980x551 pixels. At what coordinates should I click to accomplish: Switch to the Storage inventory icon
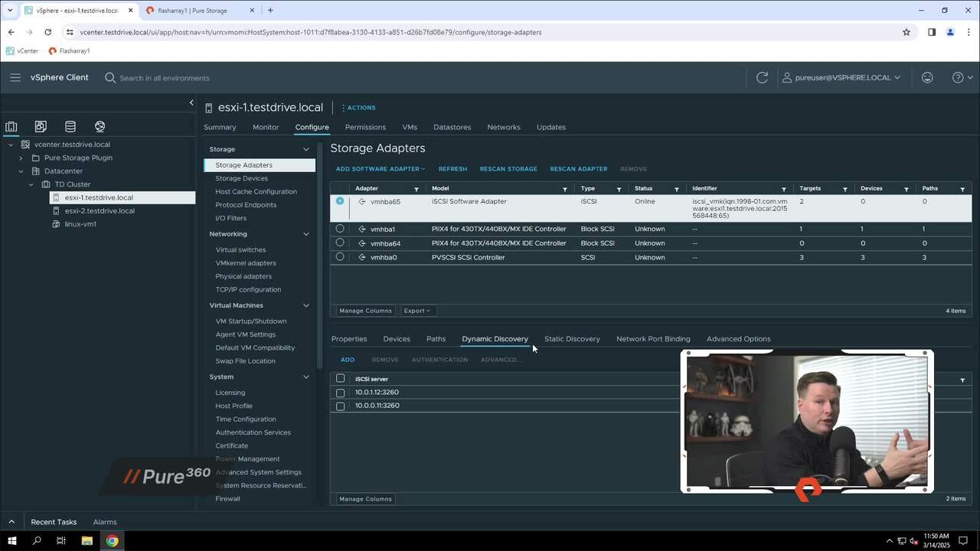70,126
